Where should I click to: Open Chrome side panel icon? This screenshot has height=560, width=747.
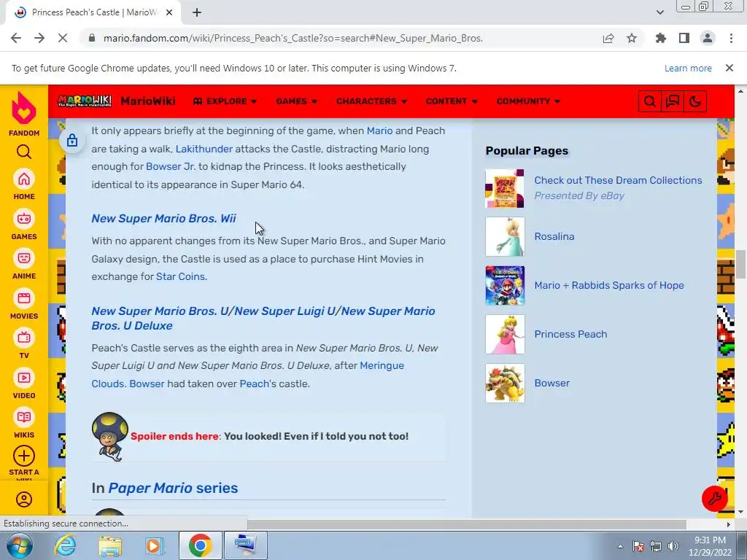[x=684, y=38]
